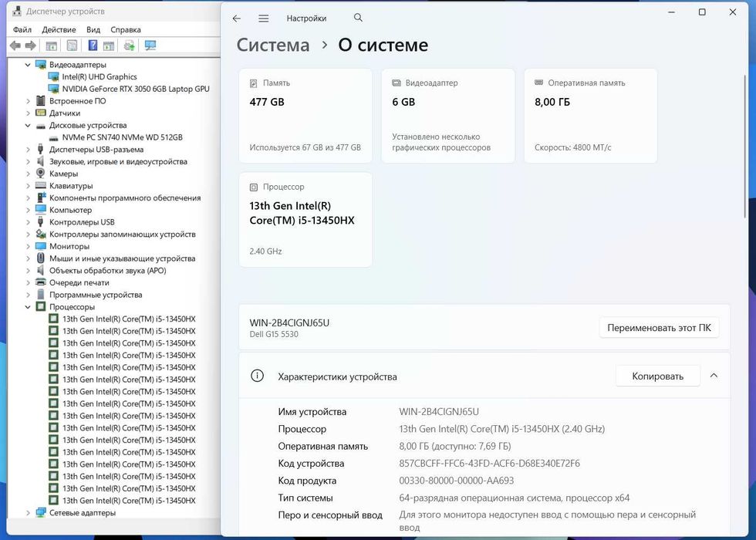This screenshot has height=540, width=756.
Task: Click the 8,00 ГБ (доступно: 7,69 ГБ) value
Action: tap(454, 447)
